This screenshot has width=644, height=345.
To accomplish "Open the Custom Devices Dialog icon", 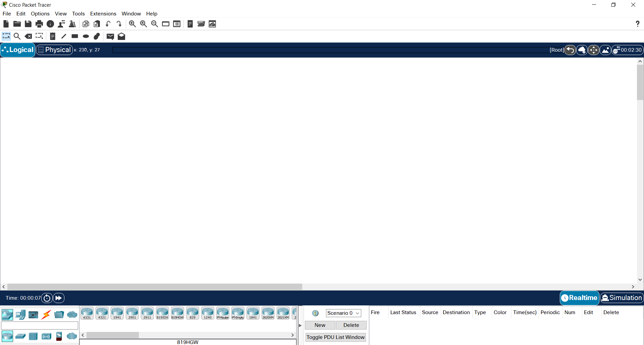I will pyautogui.click(x=177, y=24).
